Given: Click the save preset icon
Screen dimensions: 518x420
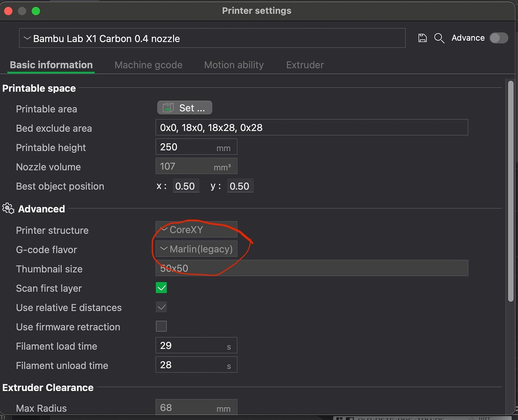Looking at the screenshot, I should (x=422, y=38).
